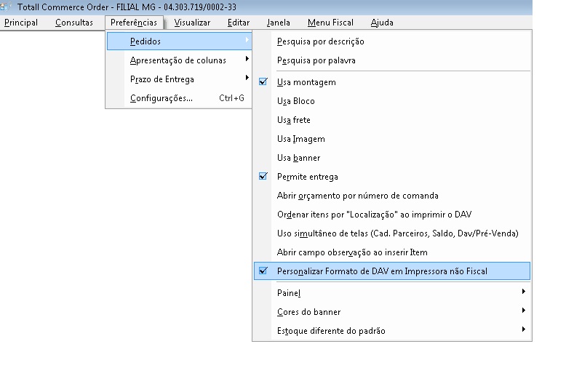Viewport: 574px width, 392px height.
Task: Expand Estoque diferente do padrão submenu
Action: point(392,331)
